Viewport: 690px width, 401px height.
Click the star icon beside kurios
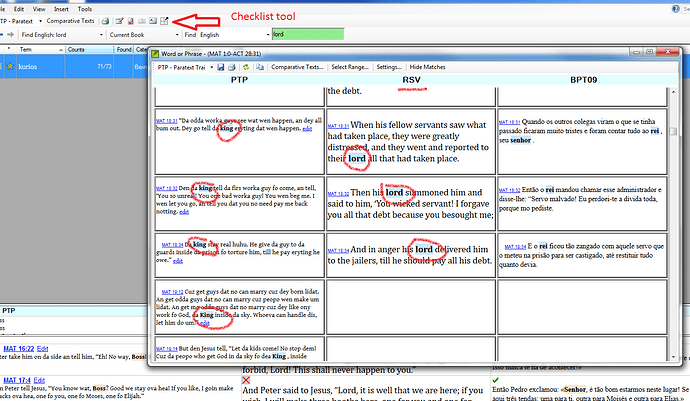coord(10,66)
